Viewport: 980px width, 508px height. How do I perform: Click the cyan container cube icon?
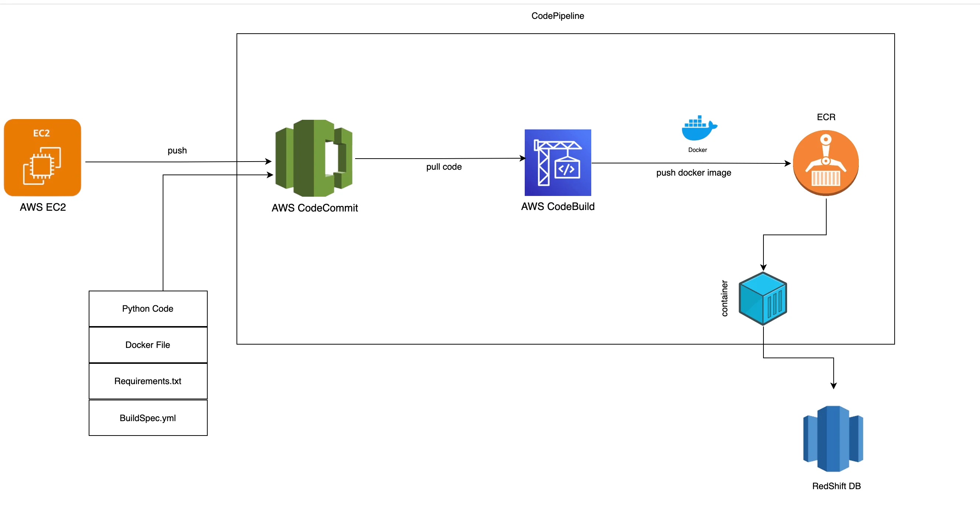pyautogui.click(x=763, y=299)
